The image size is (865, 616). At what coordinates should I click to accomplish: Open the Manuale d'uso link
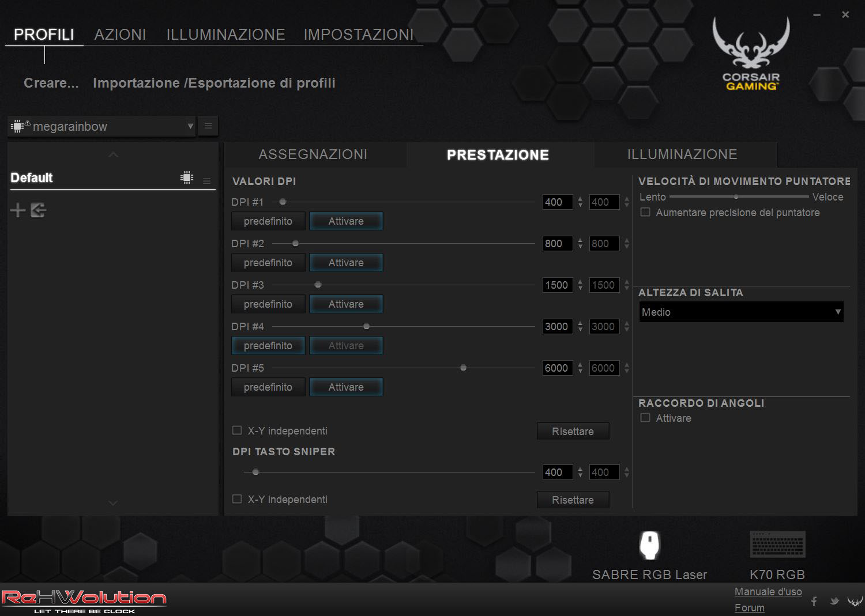(x=768, y=592)
